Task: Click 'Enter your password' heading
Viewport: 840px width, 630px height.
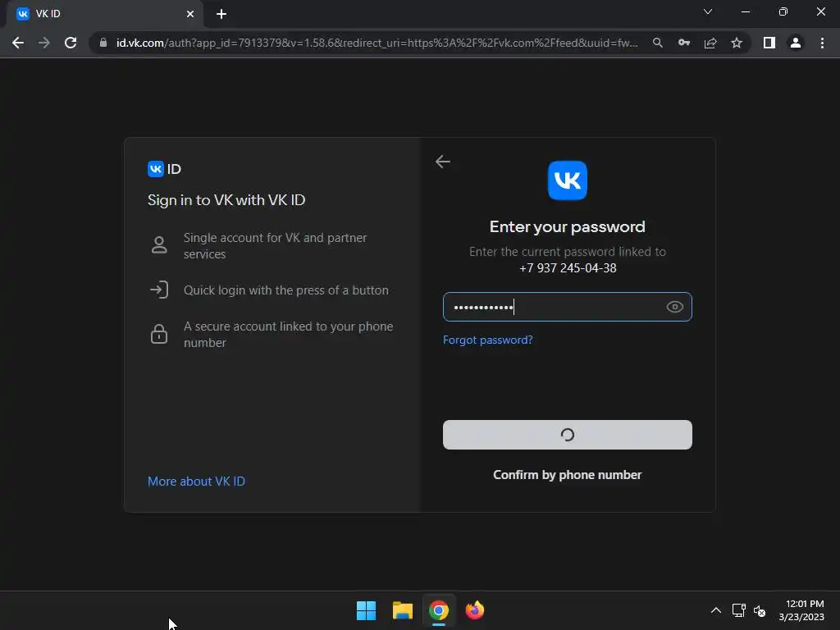Action: [568, 226]
